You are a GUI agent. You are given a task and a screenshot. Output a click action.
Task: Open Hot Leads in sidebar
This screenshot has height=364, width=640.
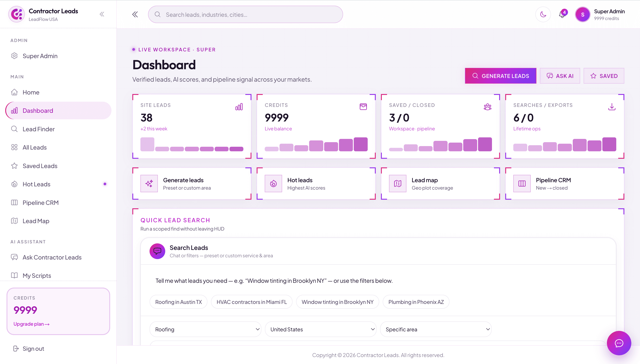point(58,184)
